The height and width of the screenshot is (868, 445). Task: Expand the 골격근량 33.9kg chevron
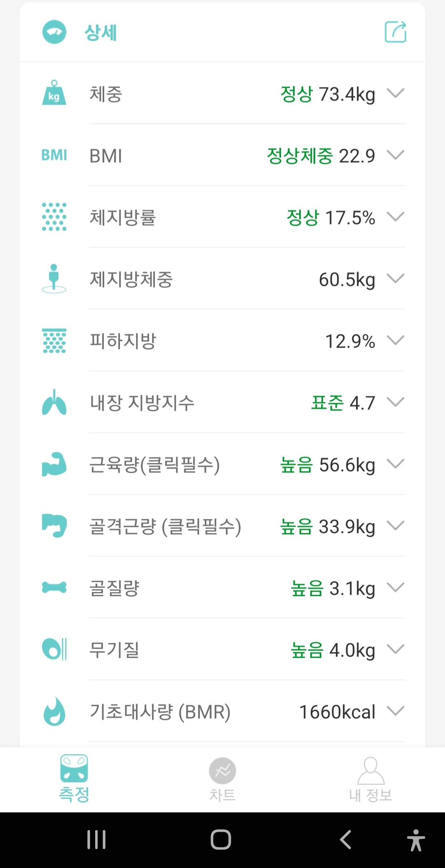pos(396,526)
